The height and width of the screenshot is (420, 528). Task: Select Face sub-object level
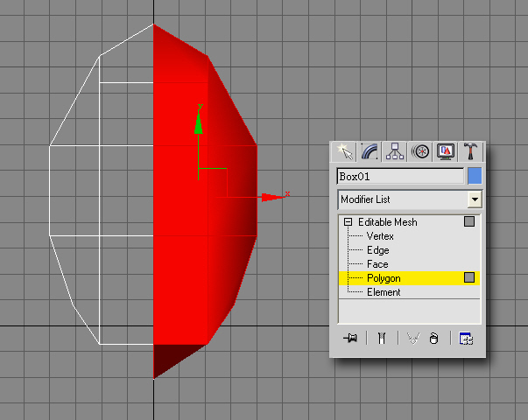point(377,264)
